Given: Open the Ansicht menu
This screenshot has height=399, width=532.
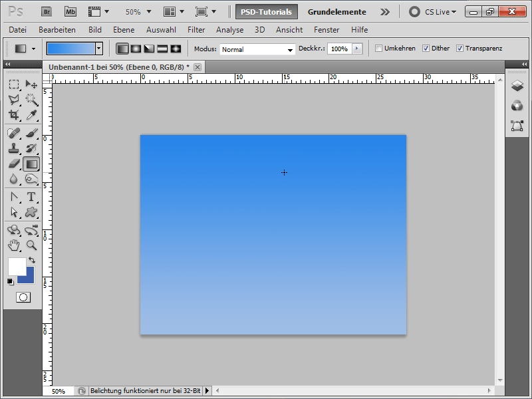Looking at the screenshot, I should click(289, 30).
